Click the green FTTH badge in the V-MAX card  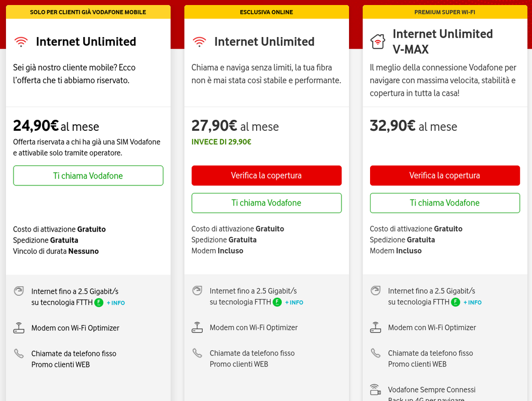(x=456, y=302)
